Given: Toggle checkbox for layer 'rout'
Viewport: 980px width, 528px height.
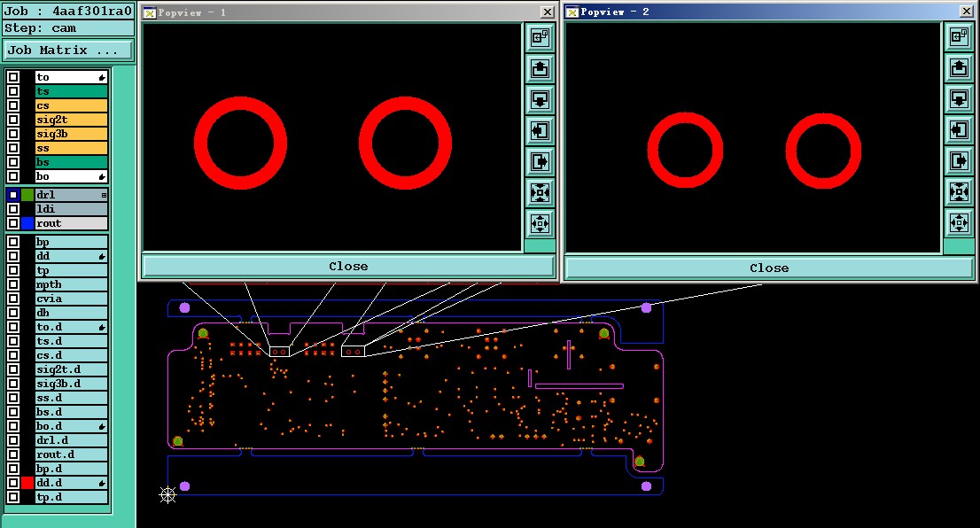Looking at the screenshot, I should click(13, 223).
